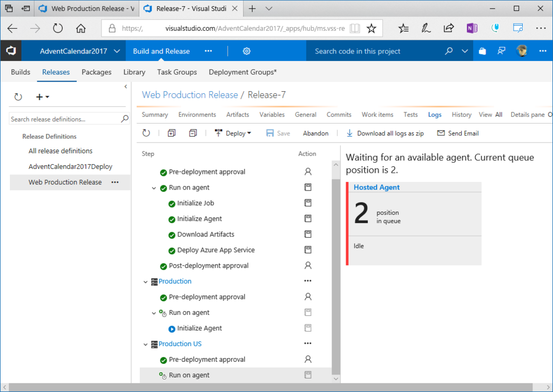View approver for Post-deployment approval
Viewport: 553px width, 392px height.
308,266
